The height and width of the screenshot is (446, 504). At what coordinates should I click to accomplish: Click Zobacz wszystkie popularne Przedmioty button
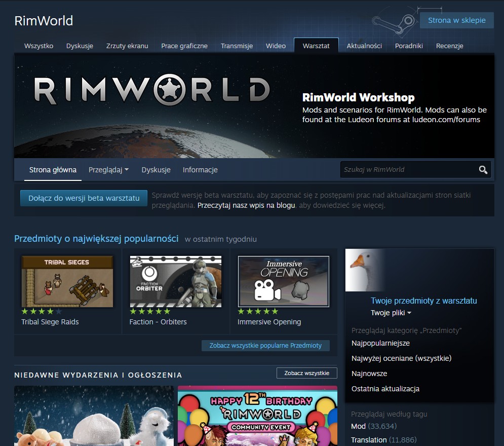coord(265,345)
